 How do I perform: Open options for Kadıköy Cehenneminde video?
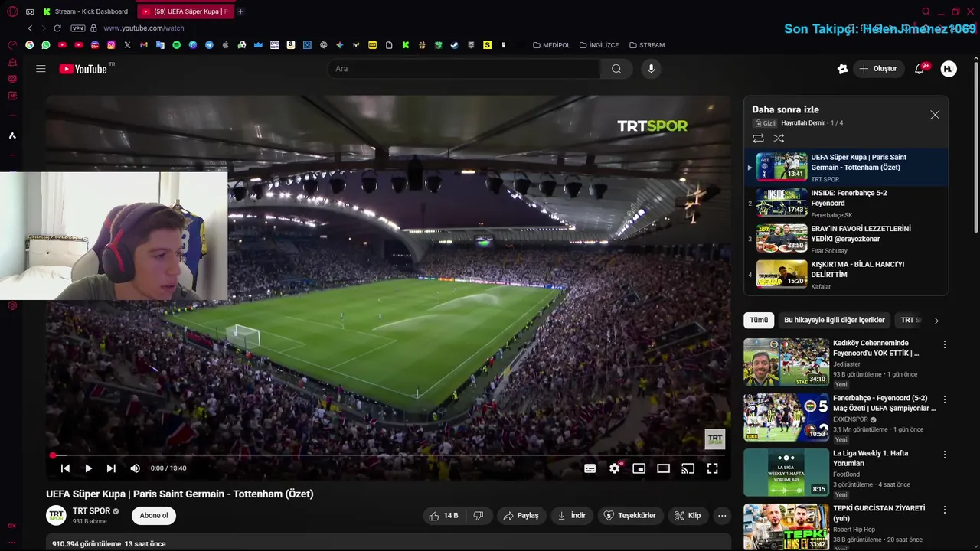coord(945,344)
